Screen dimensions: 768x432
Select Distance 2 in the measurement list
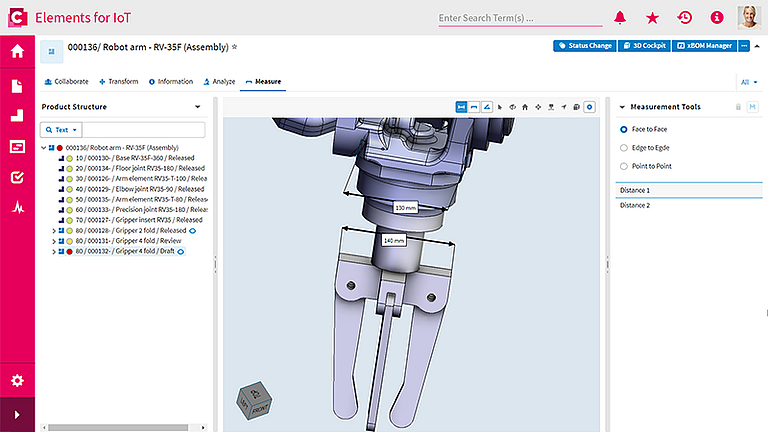point(689,205)
